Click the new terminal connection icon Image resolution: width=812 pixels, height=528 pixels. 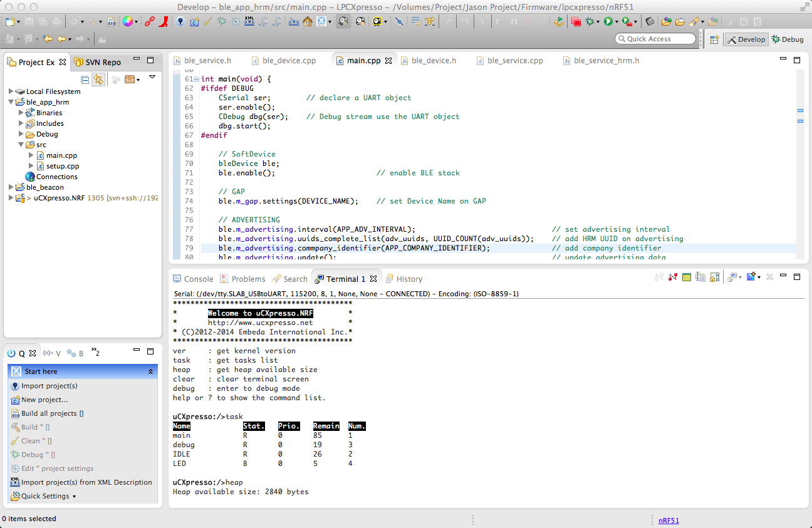click(751, 277)
